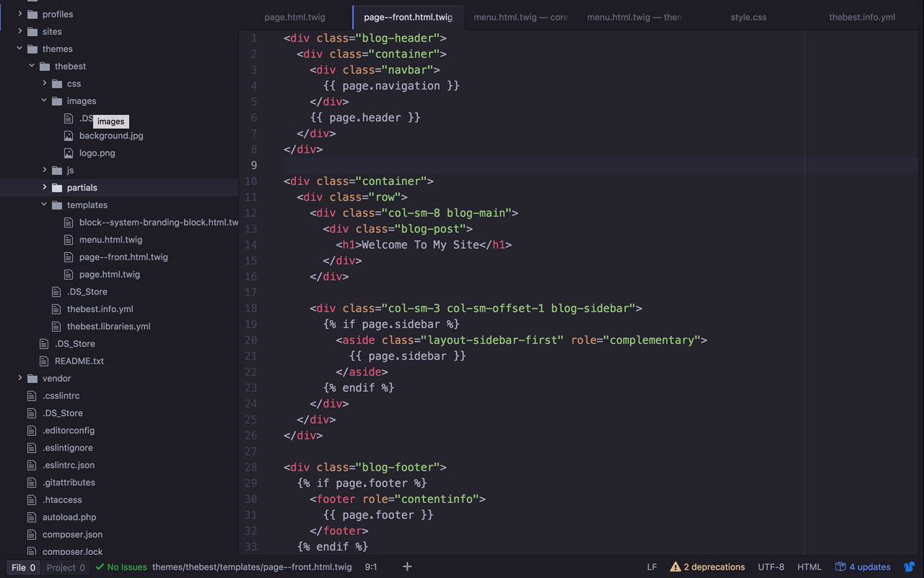Click the .gitattributes file icon

coord(32,482)
